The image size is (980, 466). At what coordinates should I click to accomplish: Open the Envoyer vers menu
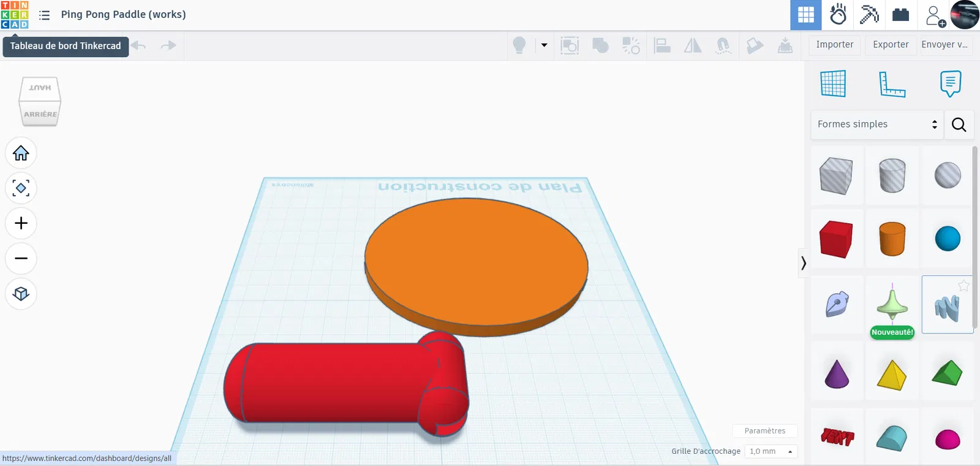click(946, 45)
